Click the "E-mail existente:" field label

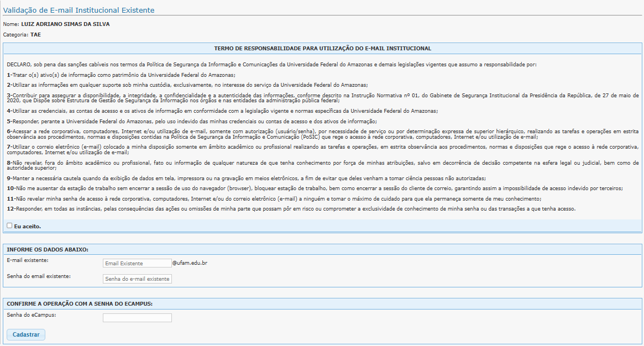[x=28, y=260]
